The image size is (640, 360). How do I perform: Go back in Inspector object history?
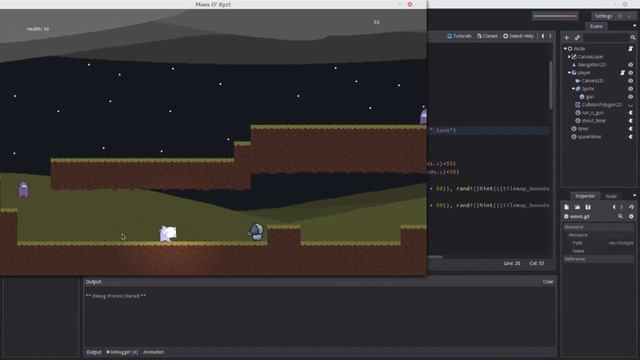614,207
